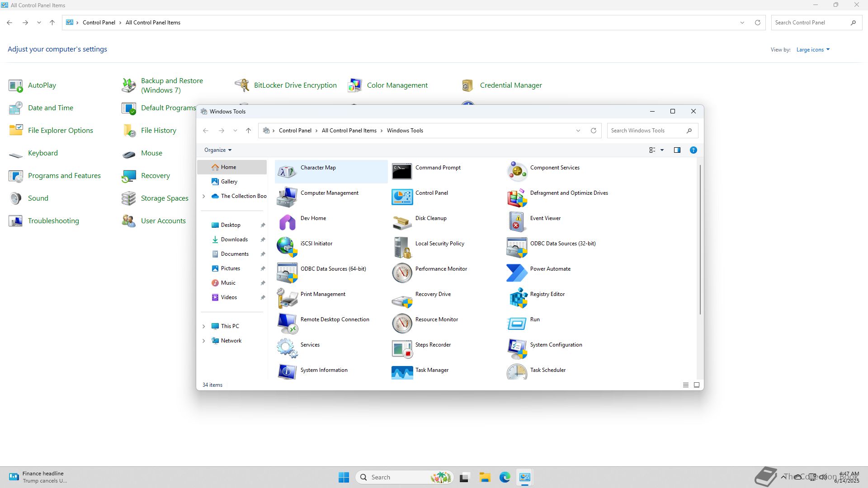Open the Organize menu

point(217,150)
